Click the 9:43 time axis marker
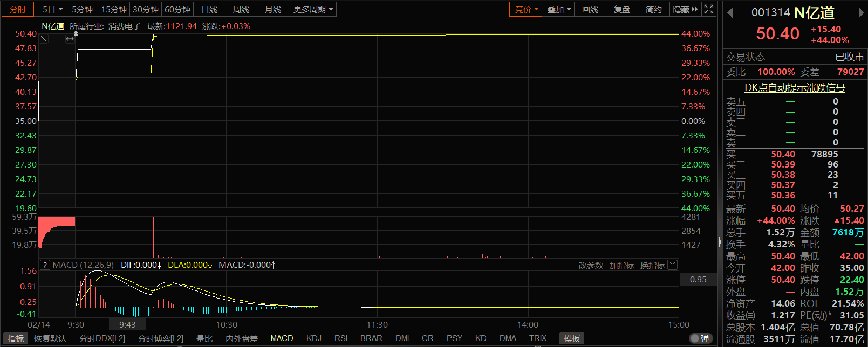The image size is (868, 347). (127, 324)
